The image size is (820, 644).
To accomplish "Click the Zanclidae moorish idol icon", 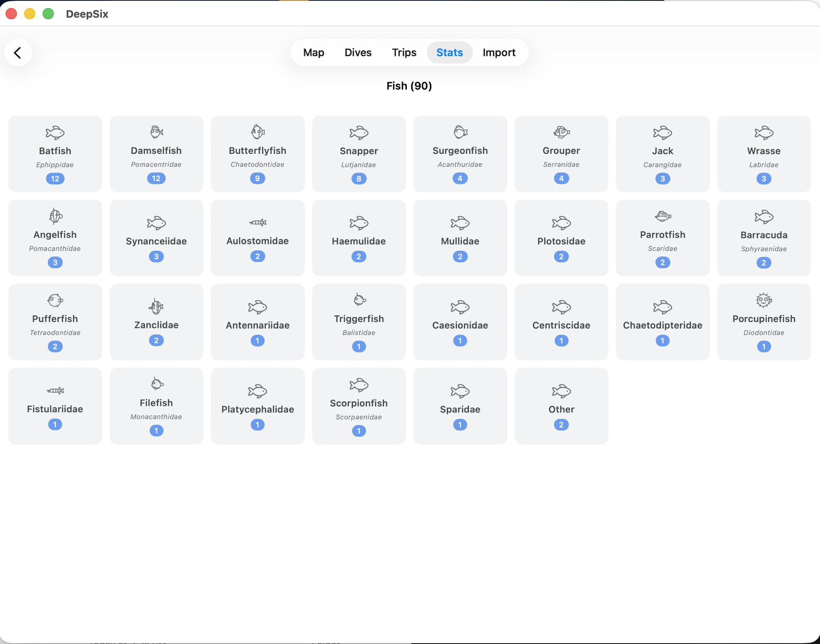I will pos(156,306).
